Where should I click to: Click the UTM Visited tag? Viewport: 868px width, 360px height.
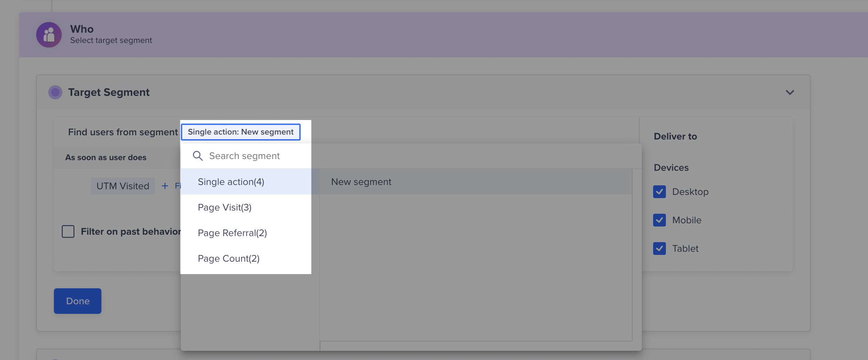point(123,186)
